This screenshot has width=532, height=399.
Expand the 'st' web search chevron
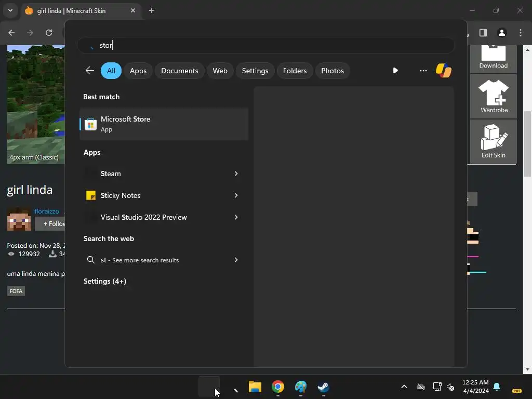coord(236,260)
